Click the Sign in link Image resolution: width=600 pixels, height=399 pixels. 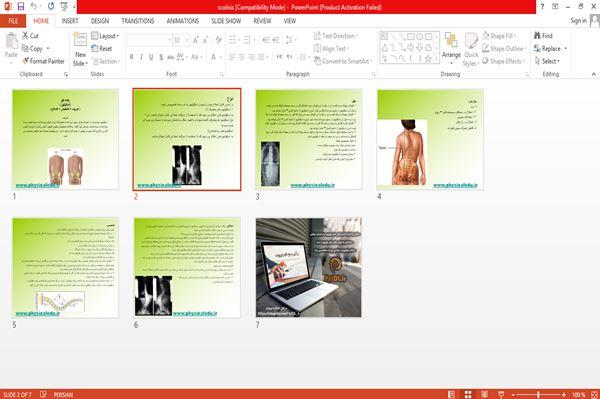[578, 21]
